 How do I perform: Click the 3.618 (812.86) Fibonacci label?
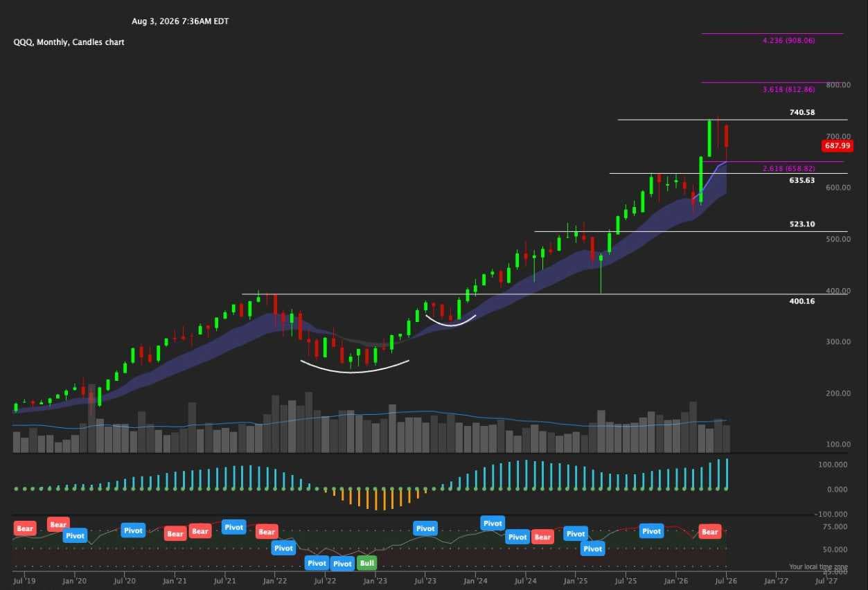[788, 90]
